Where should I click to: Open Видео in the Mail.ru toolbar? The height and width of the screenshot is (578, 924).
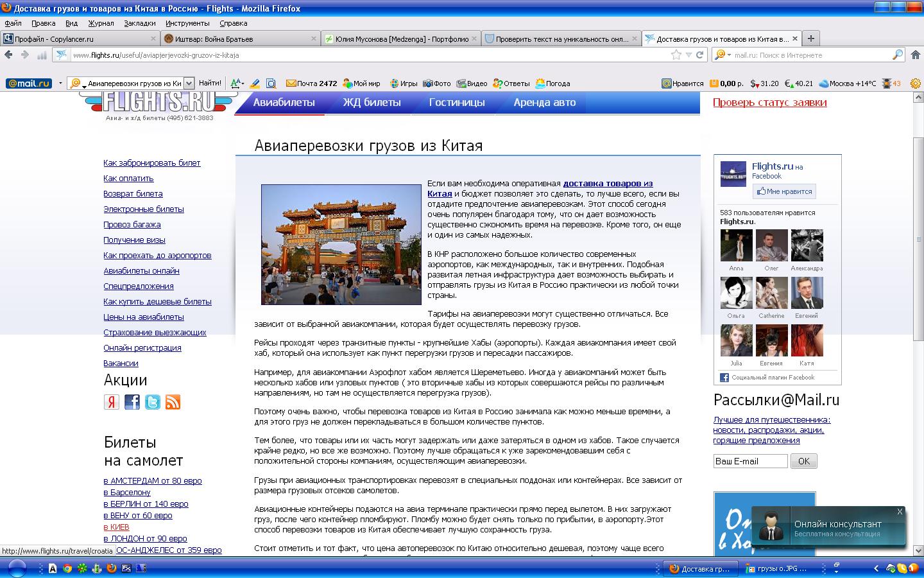coord(472,83)
